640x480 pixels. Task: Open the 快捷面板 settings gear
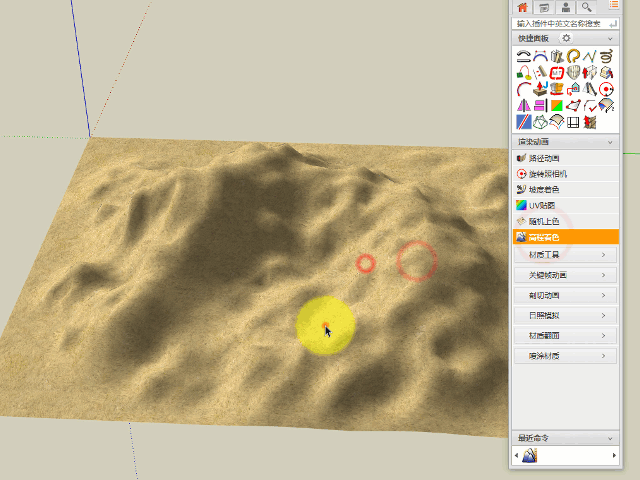click(566, 39)
